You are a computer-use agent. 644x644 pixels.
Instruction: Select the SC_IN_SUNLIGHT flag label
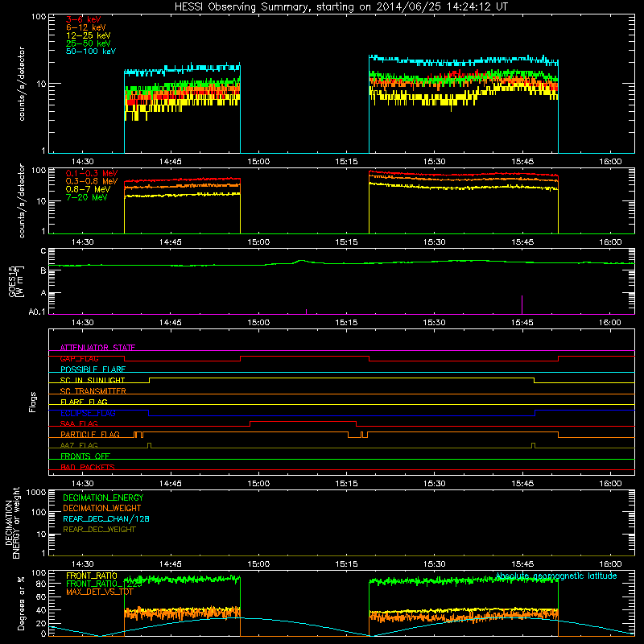(x=93, y=380)
